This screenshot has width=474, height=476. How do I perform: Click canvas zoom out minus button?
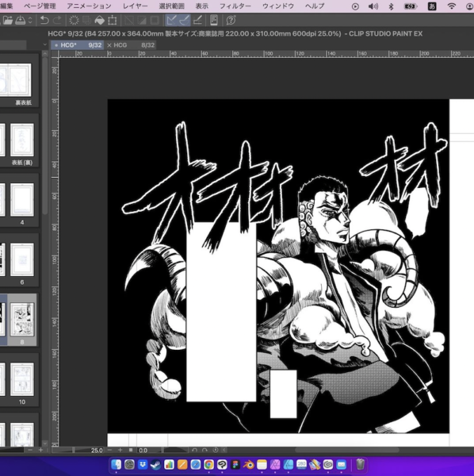110,450
